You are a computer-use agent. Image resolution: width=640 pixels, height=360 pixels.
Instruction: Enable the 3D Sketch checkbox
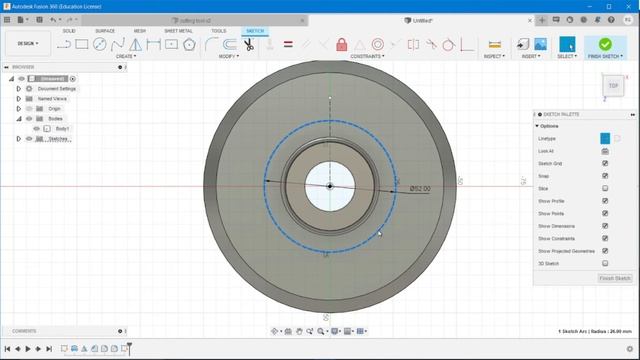tap(605, 264)
